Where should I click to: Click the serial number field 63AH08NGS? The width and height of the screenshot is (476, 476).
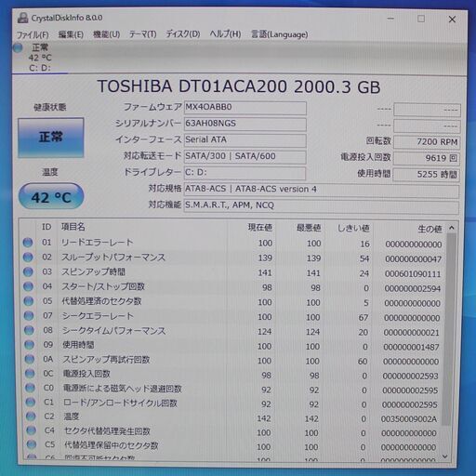(x=245, y=124)
